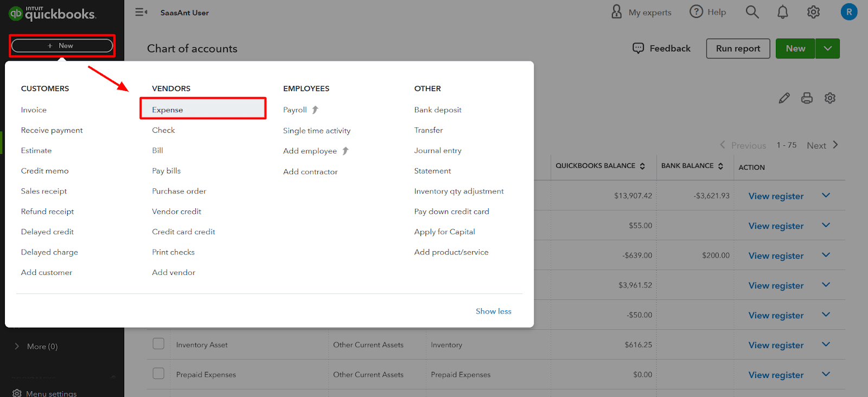Viewport: 868px width, 397px height.
Task: Open the top bar Settings gear icon
Action: click(x=813, y=12)
